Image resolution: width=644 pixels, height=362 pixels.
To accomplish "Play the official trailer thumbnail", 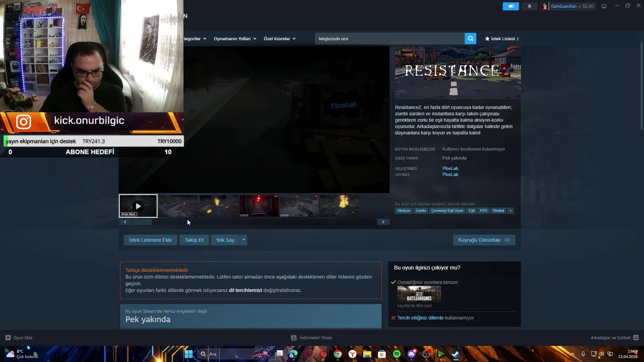I will pos(138,206).
